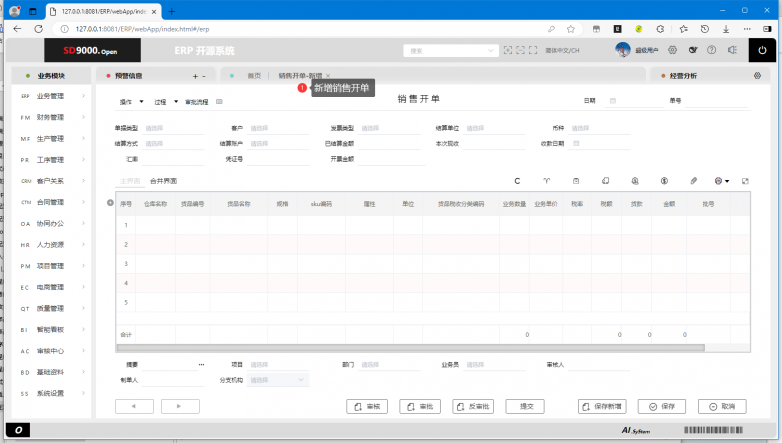Click the power/logout icon in header

click(x=762, y=50)
